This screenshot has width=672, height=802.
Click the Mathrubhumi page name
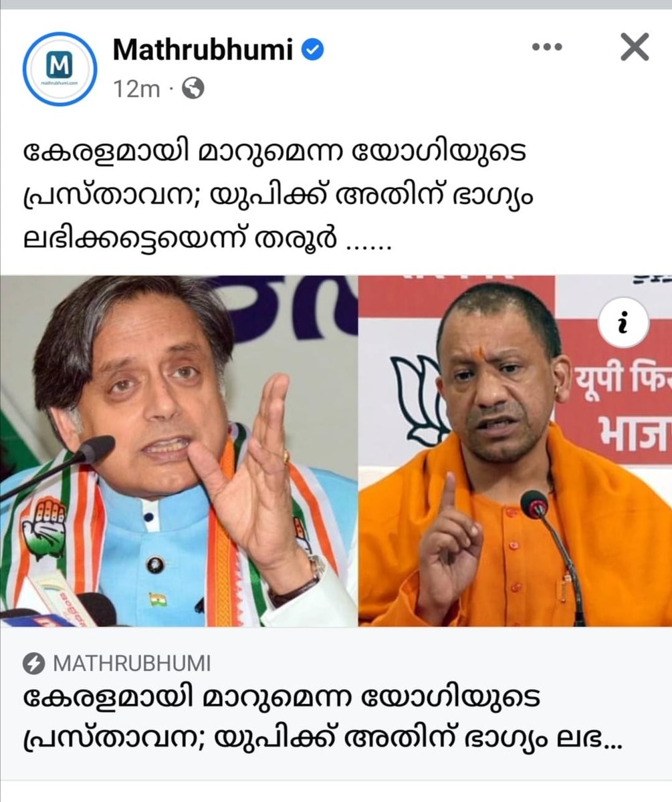(203, 49)
